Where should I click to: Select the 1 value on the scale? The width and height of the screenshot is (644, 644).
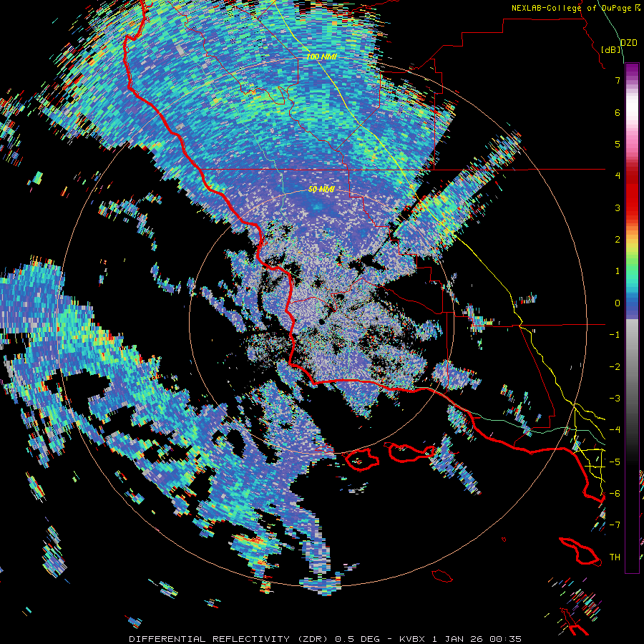(618, 271)
